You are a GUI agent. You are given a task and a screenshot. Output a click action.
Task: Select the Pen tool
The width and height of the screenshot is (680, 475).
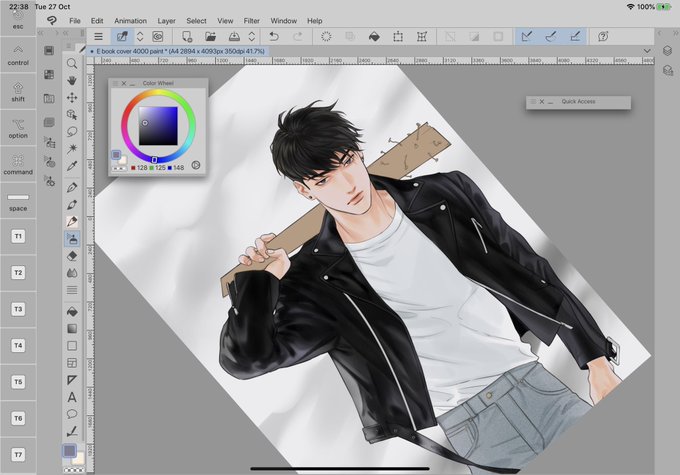click(x=72, y=187)
